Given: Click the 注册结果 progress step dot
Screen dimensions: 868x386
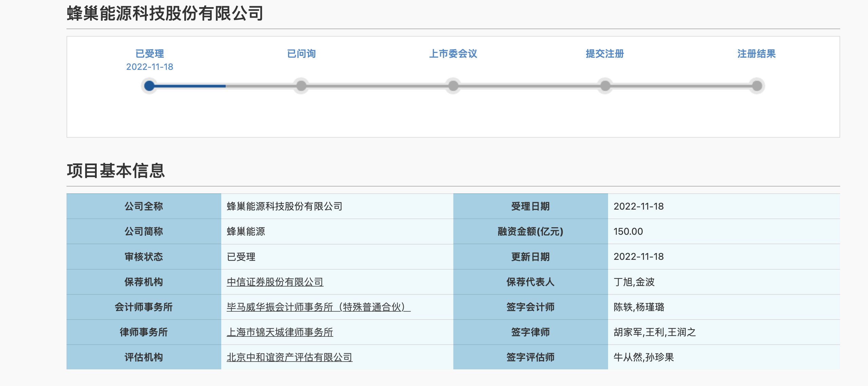Looking at the screenshot, I should click(757, 86).
